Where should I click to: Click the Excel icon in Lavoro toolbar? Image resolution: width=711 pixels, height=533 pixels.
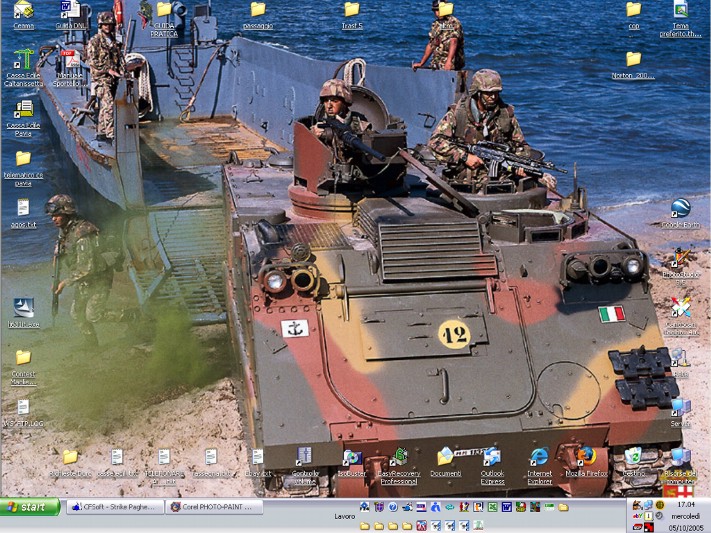[x=492, y=507]
